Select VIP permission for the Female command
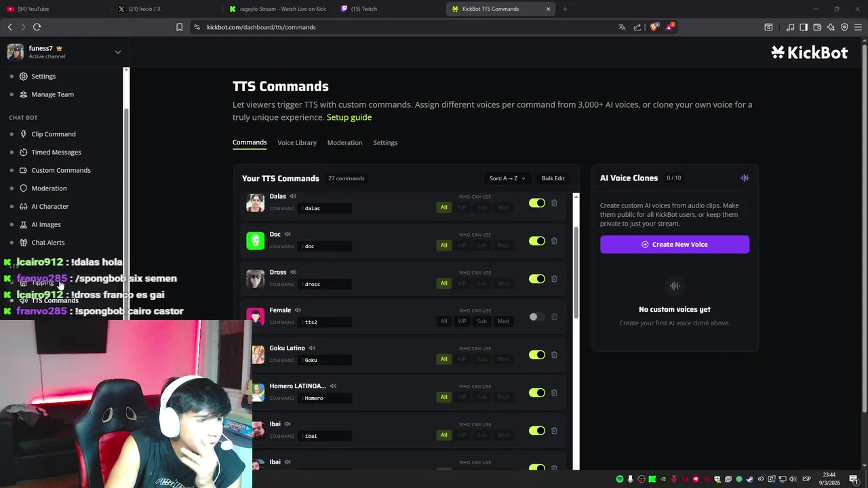868x488 pixels. (462, 321)
